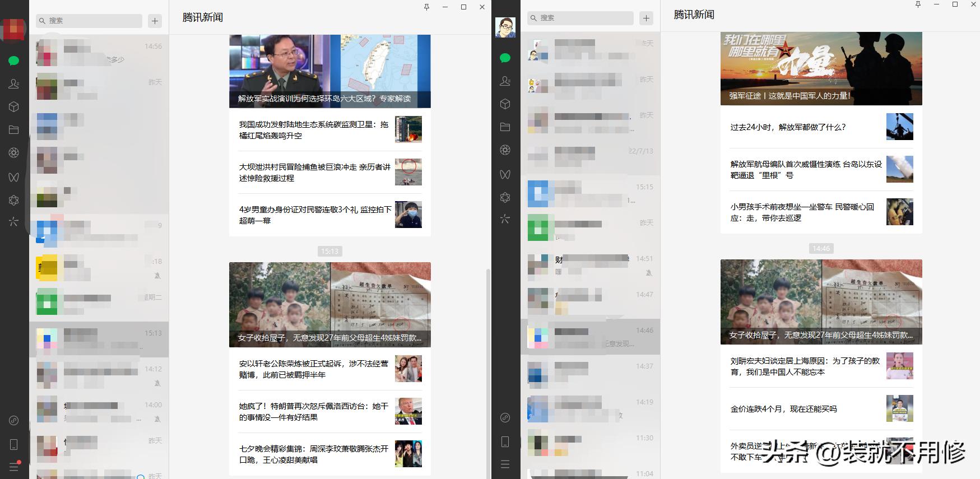Select right chat with time 11:30
Image resolution: width=980 pixels, height=479 pixels.
point(591,444)
